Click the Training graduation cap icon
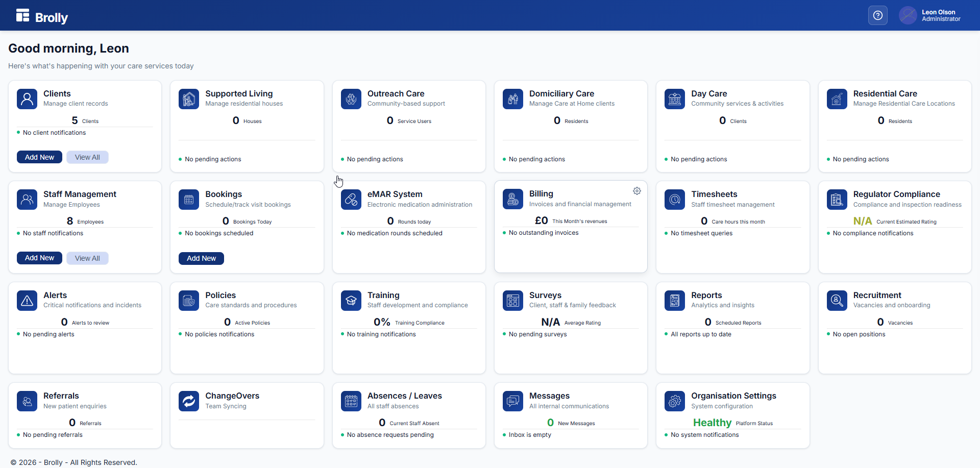980x468 pixels. (x=351, y=301)
